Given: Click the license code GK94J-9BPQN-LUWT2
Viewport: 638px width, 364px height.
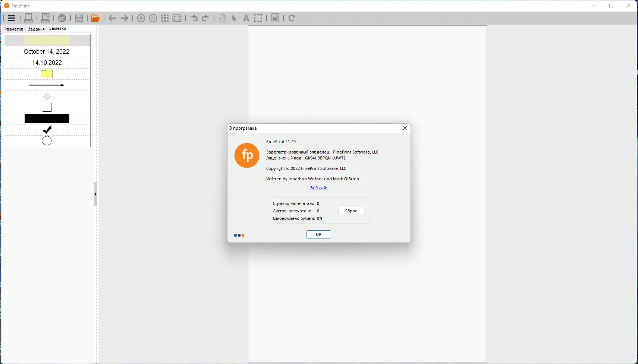Looking at the screenshot, I should [x=325, y=158].
